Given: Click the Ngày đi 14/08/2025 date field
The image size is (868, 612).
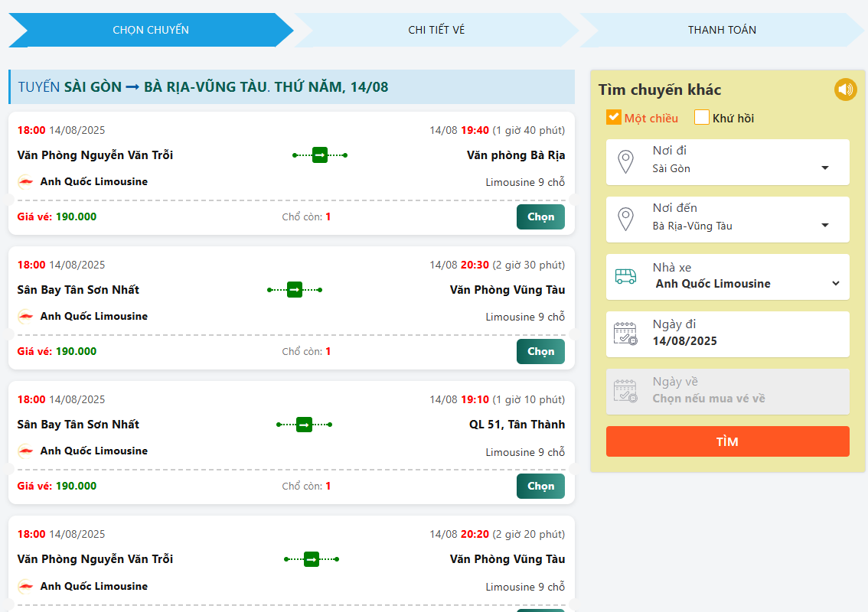Looking at the screenshot, I should [x=727, y=334].
